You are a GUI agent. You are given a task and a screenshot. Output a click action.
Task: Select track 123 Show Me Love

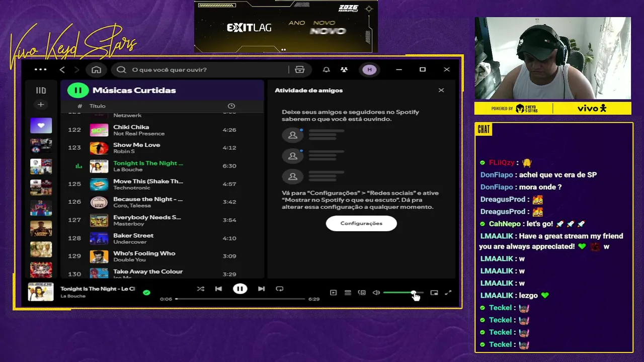point(162,148)
